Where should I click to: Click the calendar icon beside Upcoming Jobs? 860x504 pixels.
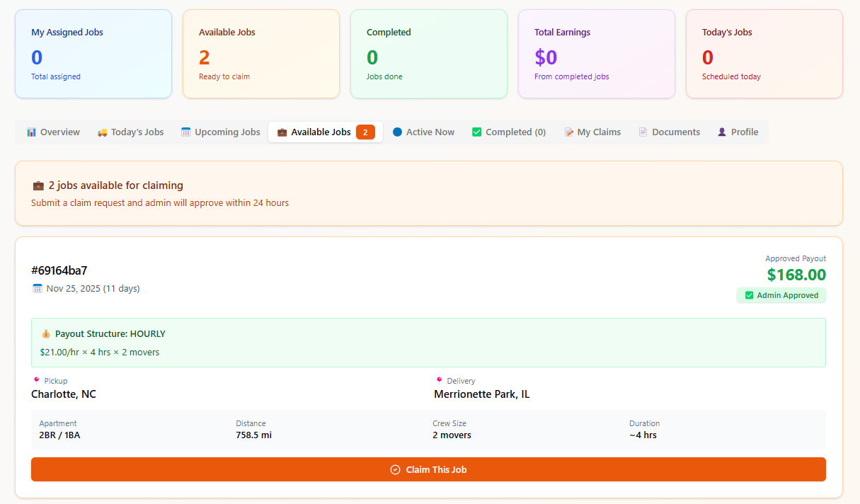tap(185, 132)
